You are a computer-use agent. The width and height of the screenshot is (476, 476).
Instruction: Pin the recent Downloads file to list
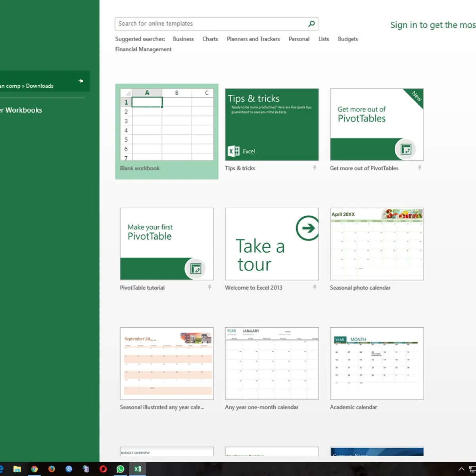click(x=81, y=81)
